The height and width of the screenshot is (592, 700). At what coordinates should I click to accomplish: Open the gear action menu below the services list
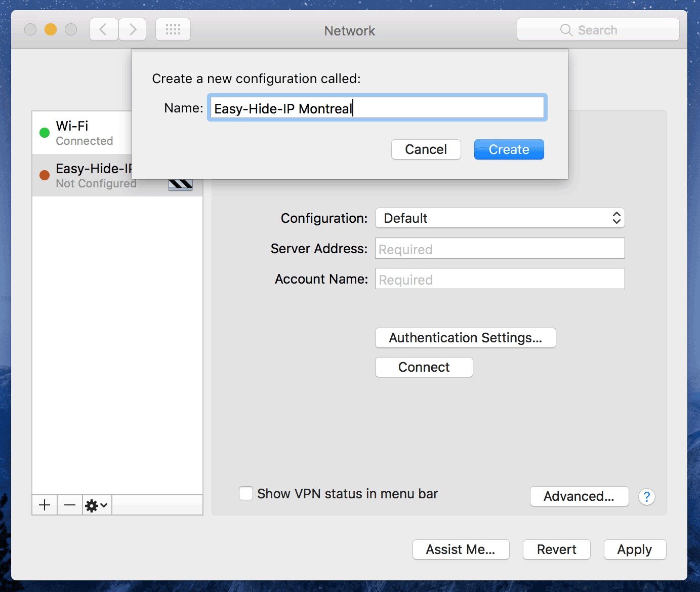[97, 505]
